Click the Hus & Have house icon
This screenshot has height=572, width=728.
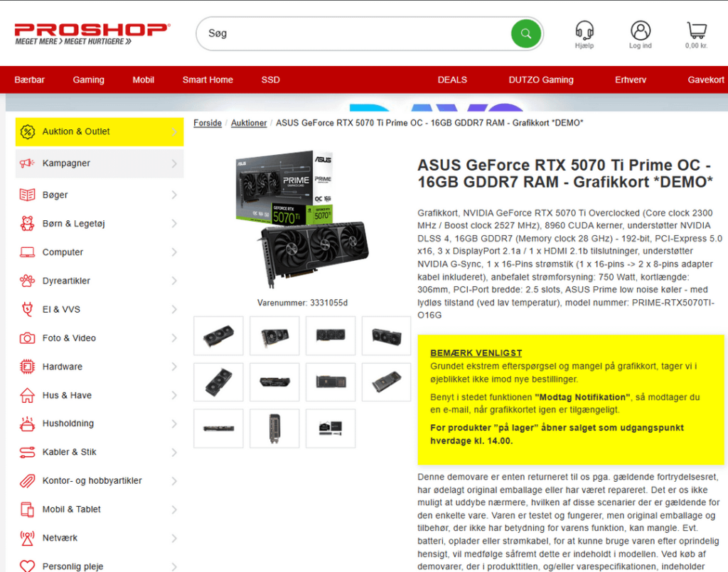click(x=28, y=395)
